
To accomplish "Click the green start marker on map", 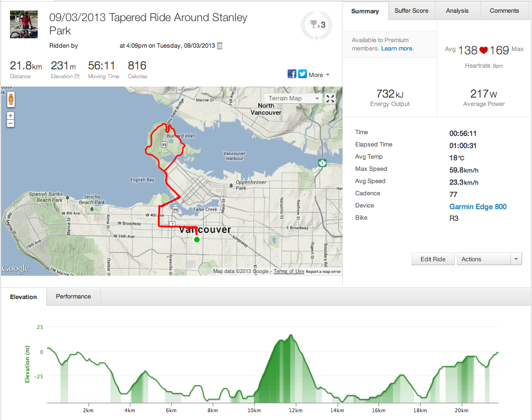I will (197, 240).
